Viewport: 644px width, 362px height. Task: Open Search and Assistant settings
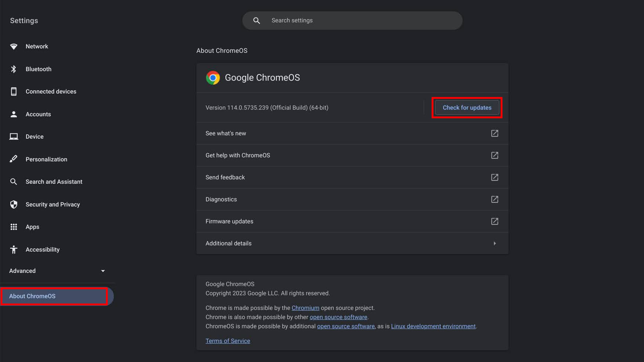point(54,182)
